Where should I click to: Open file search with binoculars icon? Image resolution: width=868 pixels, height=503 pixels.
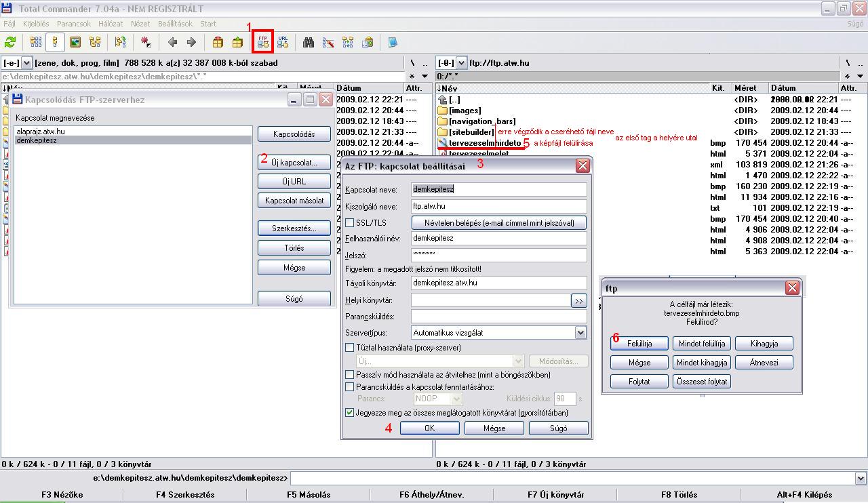(x=309, y=42)
